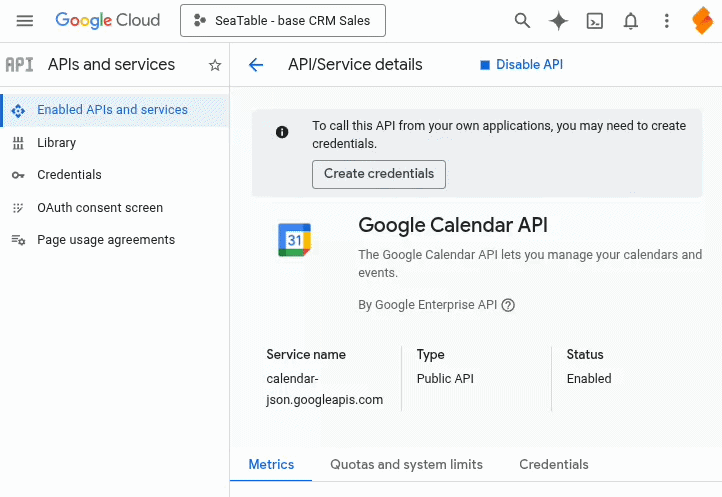Viewport: 722px width, 497px height.
Task: Click 'APIs and services' panel title
Action: pyautogui.click(x=111, y=65)
